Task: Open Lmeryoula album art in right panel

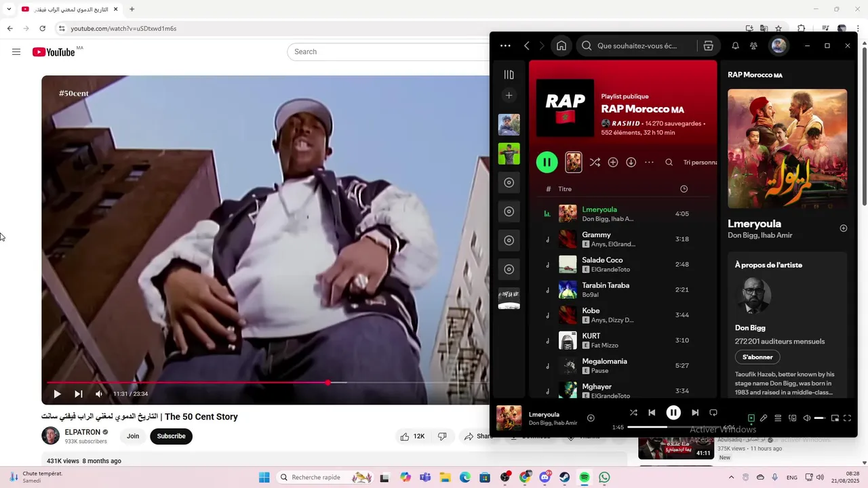Action: [x=787, y=148]
